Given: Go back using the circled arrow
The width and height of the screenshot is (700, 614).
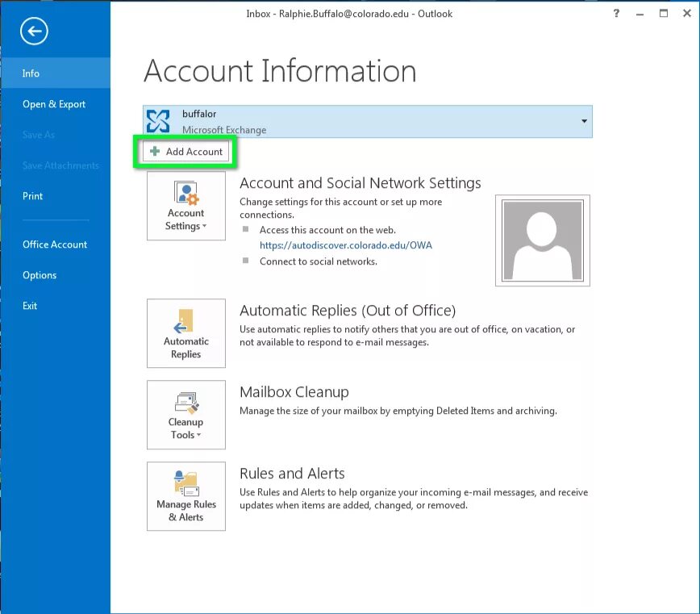Looking at the screenshot, I should (34, 31).
